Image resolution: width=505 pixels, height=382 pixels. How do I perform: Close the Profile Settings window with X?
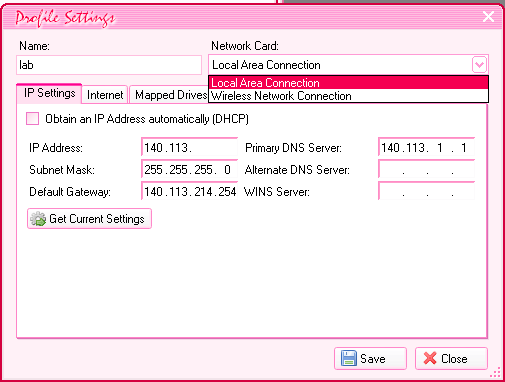pos(488,16)
